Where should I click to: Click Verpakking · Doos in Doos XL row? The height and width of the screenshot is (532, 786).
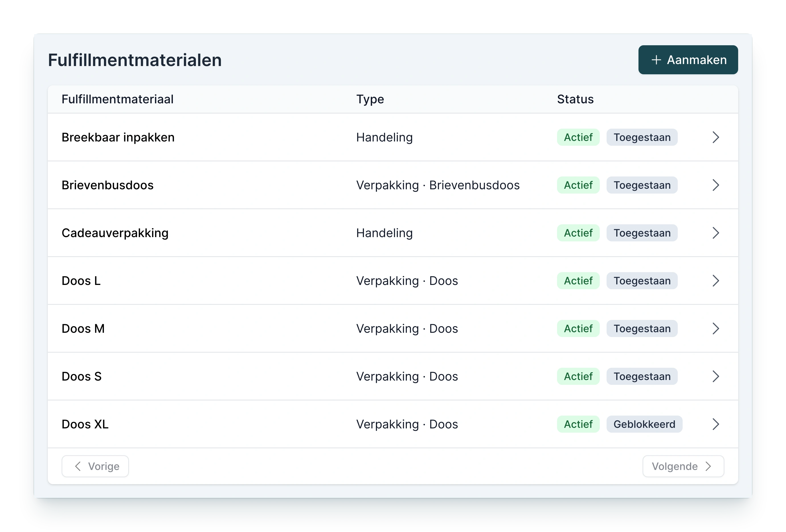[407, 424]
